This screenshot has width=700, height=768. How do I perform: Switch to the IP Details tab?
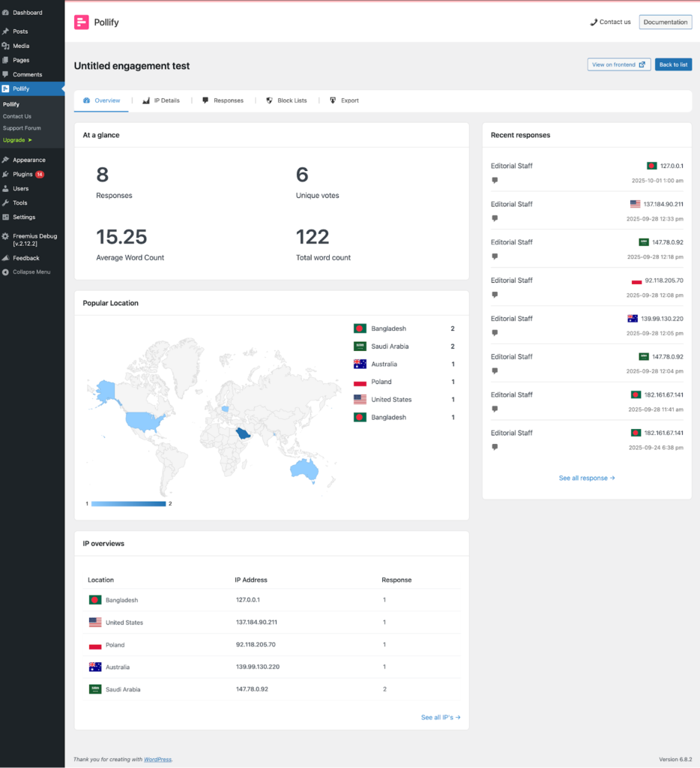pyautogui.click(x=161, y=100)
